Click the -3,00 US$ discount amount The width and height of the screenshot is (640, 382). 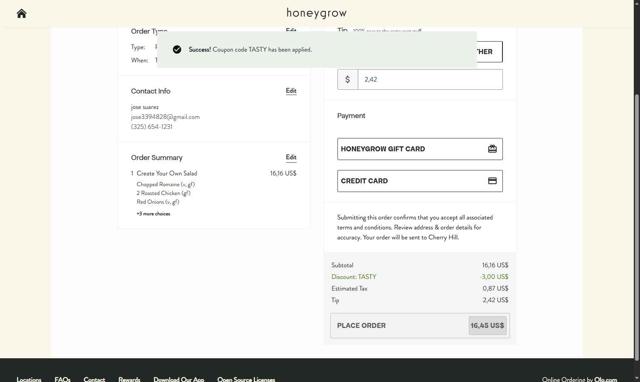click(494, 277)
